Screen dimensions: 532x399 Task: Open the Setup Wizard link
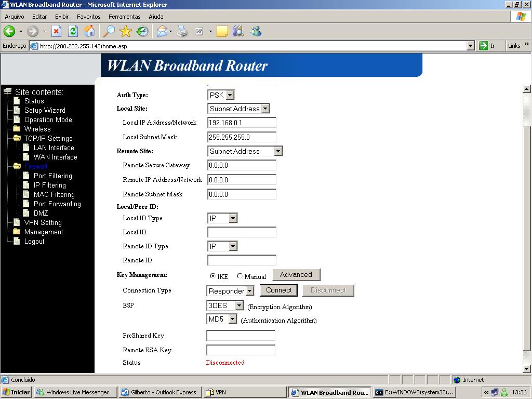point(45,110)
